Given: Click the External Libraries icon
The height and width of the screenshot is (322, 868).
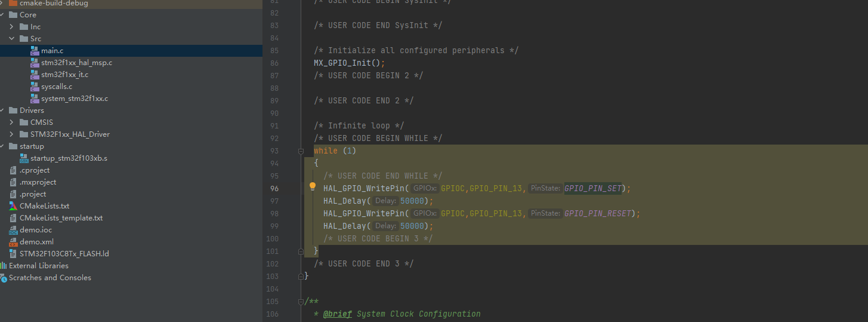Looking at the screenshot, I should (4, 266).
